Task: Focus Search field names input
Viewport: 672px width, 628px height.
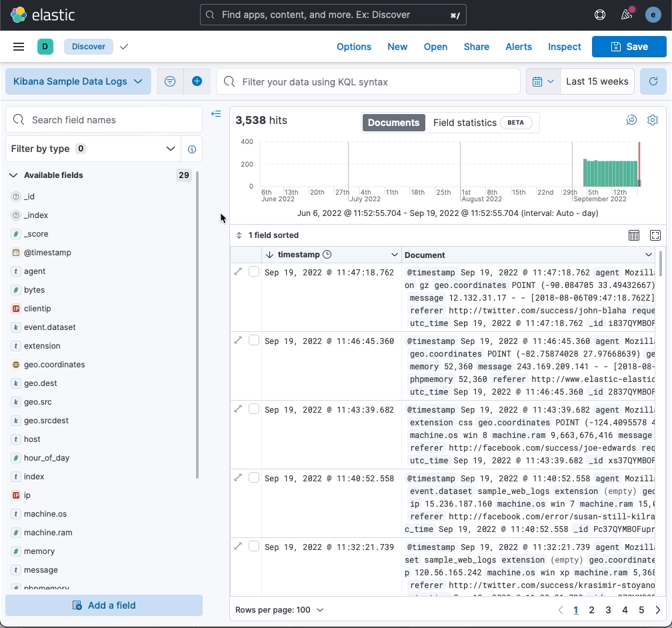Action: (104, 120)
